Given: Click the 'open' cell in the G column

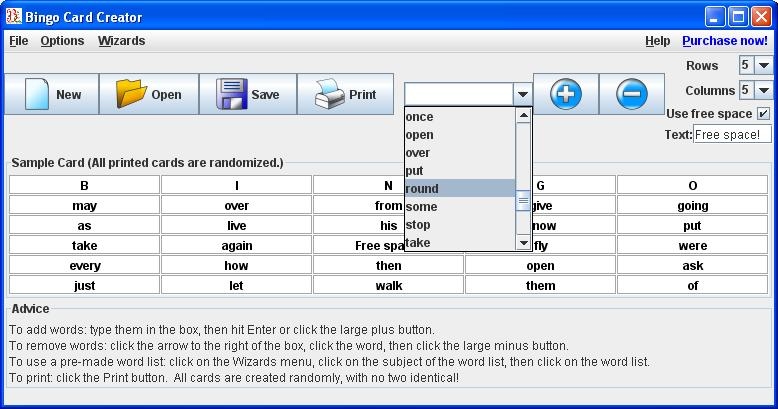Looking at the screenshot, I should point(540,266).
